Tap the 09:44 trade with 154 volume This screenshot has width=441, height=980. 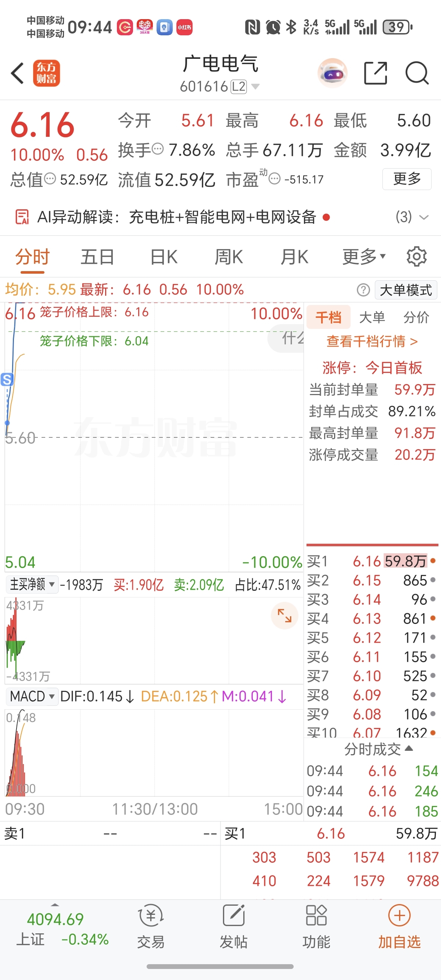(x=372, y=771)
